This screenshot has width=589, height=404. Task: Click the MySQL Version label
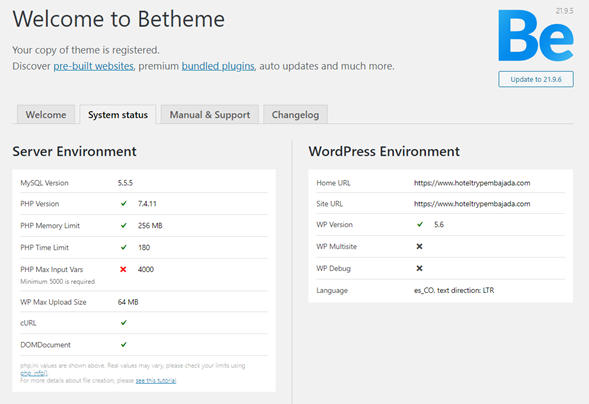click(x=44, y=183)
